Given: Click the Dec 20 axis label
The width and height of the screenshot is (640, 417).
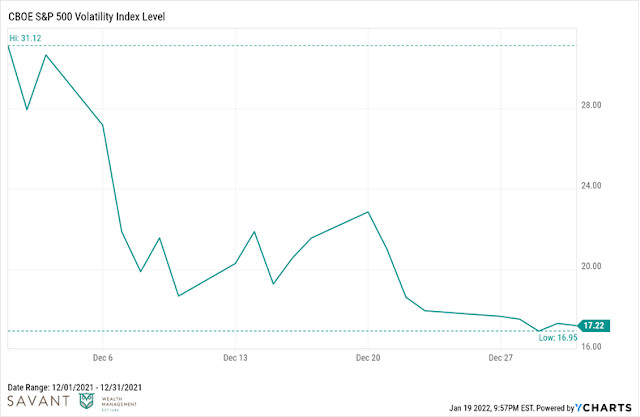Looking at the screenshot, I should 368,358.
